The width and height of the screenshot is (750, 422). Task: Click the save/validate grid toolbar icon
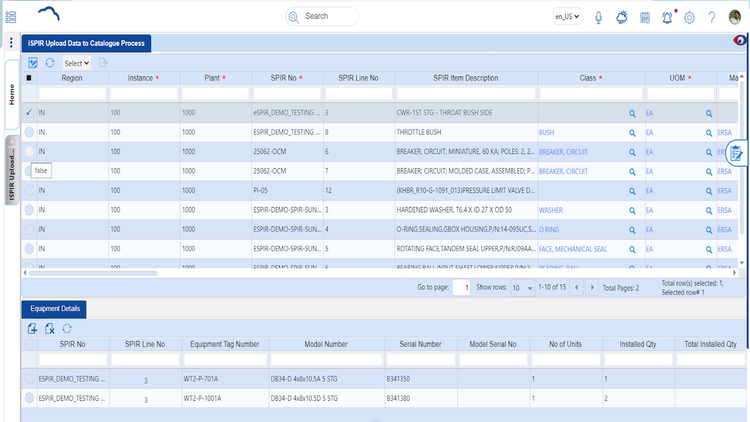pyautogui.click(x=33, y=63)
